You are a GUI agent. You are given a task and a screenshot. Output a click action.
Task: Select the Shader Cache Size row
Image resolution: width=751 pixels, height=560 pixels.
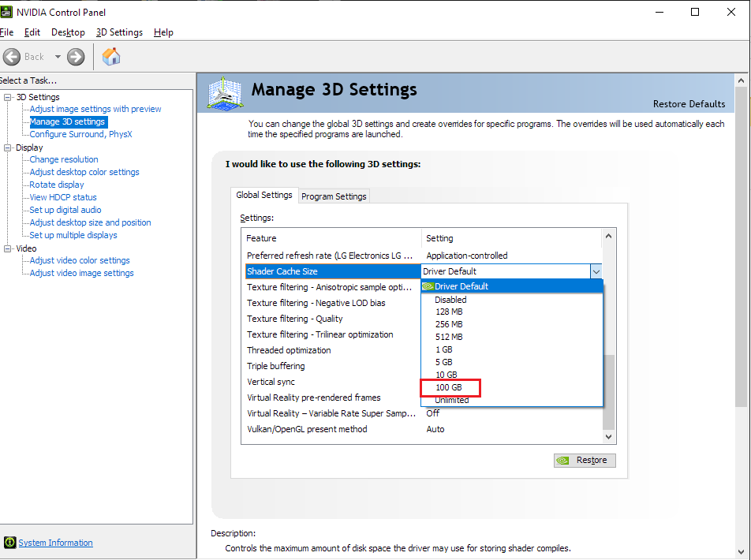[x=333, y=271]
